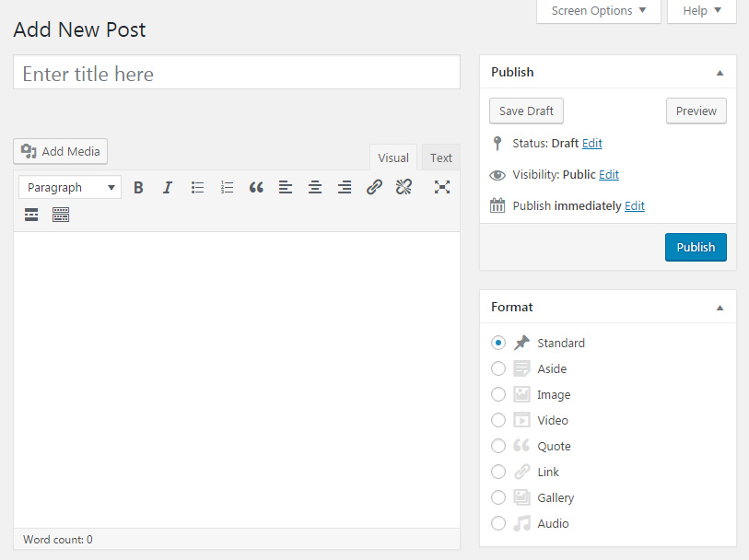Click the post title input field
The width and height of the screenshot is (749, 560).
236,73
